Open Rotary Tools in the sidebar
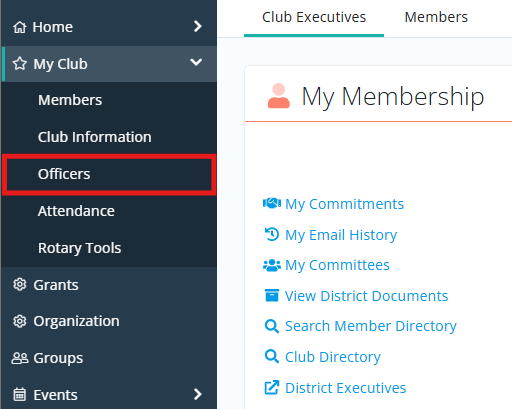512x409 pixels. click(x=109, y=248)
